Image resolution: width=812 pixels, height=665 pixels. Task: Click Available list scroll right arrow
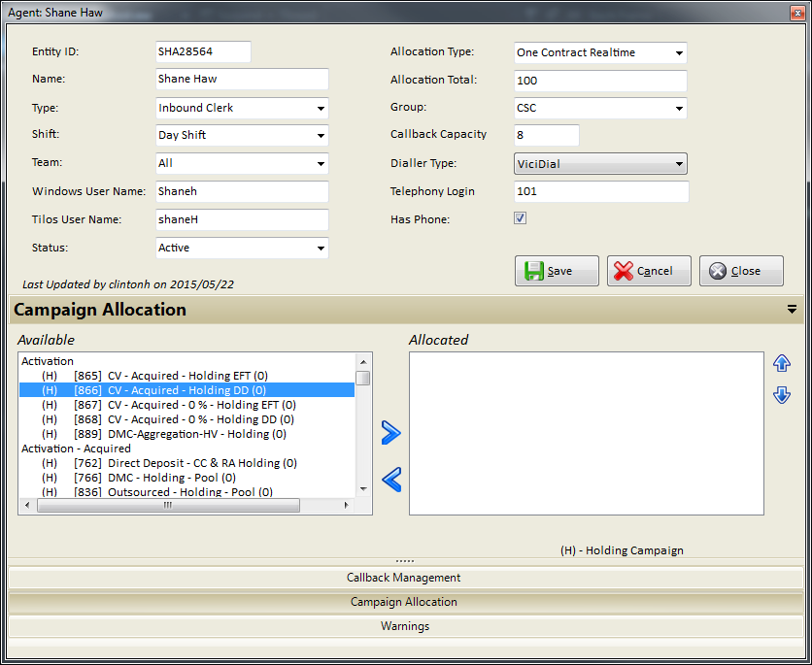tap(347, 505)
